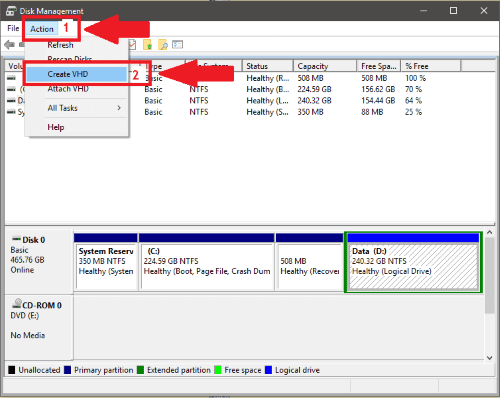
Task: Click the 100 % free cell
Action: [415, 78]
